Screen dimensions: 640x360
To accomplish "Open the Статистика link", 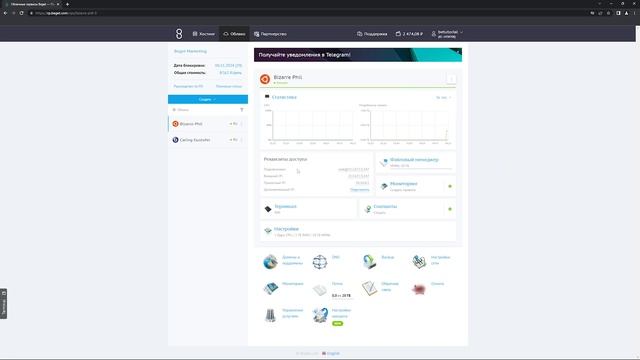I will tap(284, 97).
